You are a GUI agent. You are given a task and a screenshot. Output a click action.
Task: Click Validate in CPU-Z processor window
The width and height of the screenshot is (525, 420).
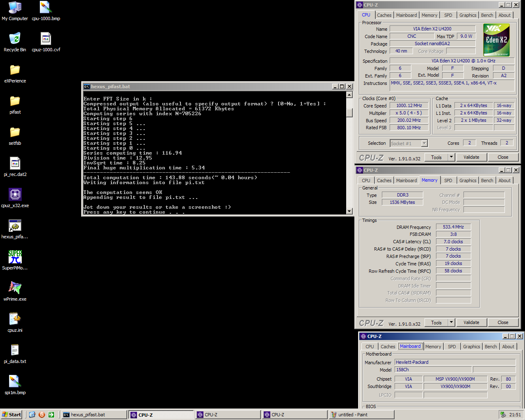click(x=471, y=157)
